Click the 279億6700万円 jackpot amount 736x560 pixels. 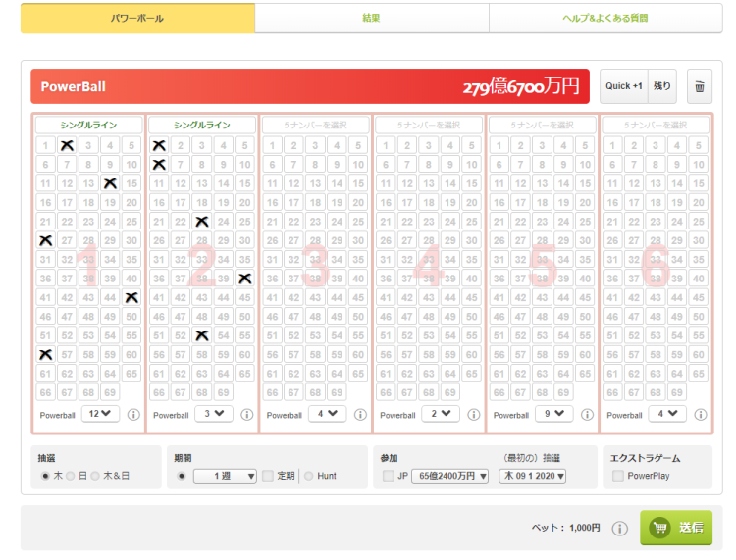point(521,86)
